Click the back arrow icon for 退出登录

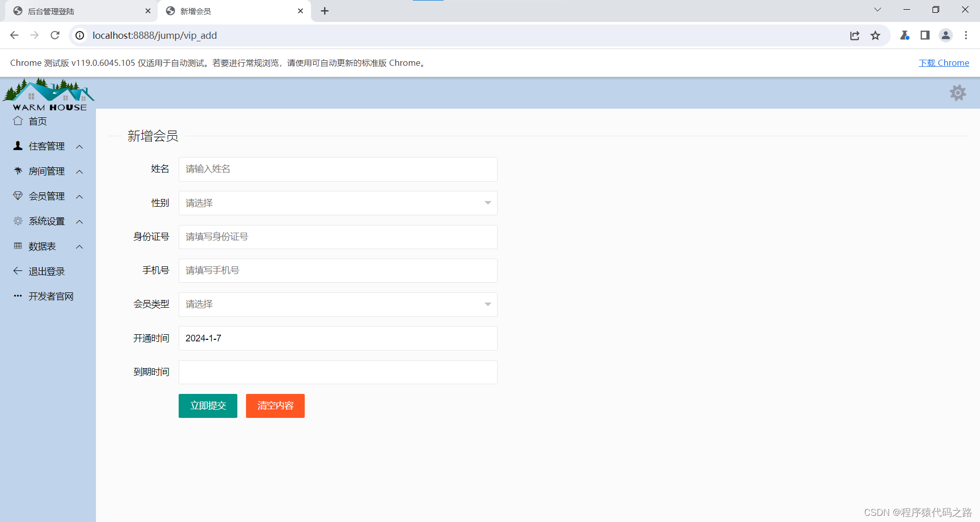coord(18,271)
